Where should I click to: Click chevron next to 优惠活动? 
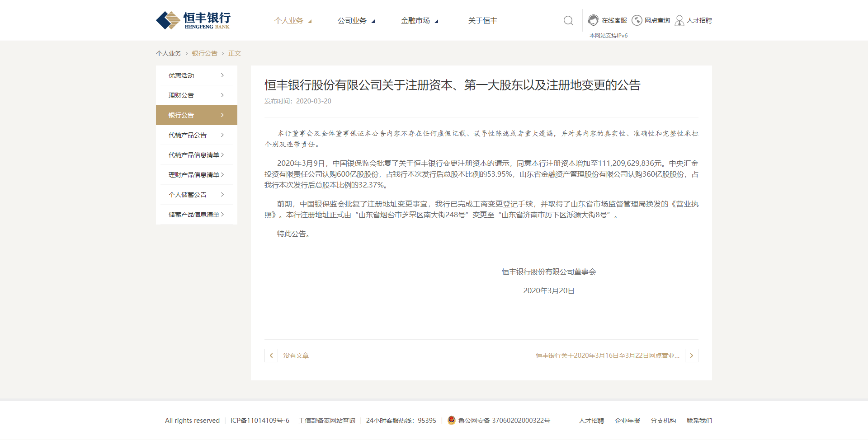(x=222, y=75)
